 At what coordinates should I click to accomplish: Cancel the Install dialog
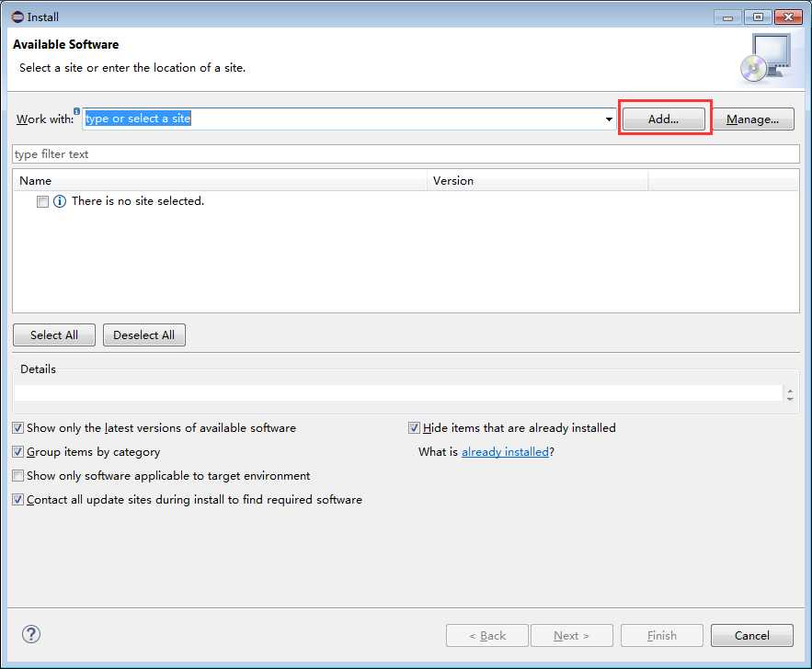(x=752, y=635)
